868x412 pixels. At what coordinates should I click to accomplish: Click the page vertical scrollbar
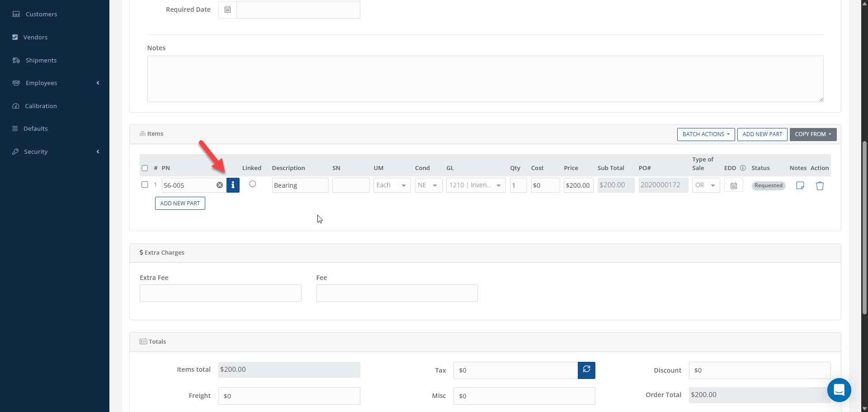(864, 226)
